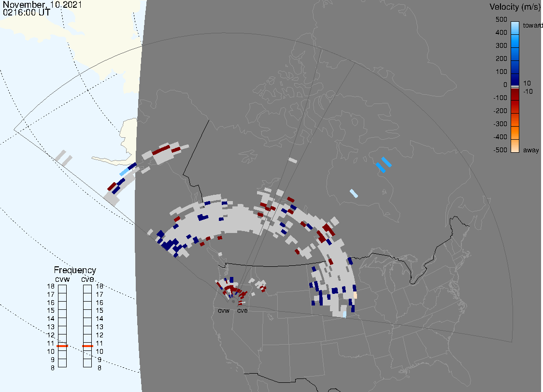
Task: Click the date text 'November, 10.2021'
Action: click(x=42, y=4)
